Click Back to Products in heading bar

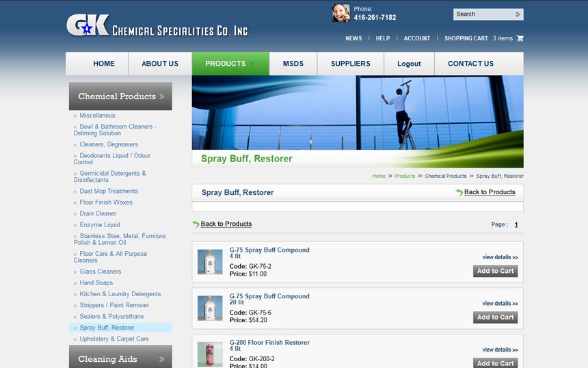[x=490, y=192]
